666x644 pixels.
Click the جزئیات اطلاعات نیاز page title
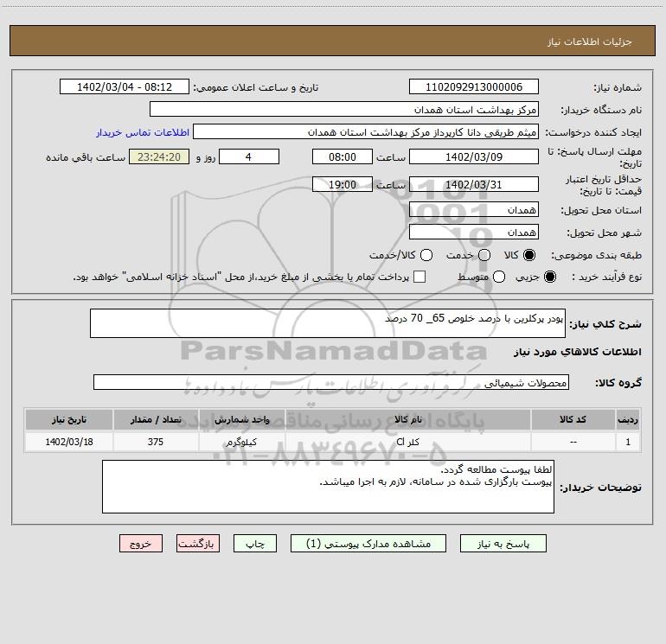(x=589, y=41)
